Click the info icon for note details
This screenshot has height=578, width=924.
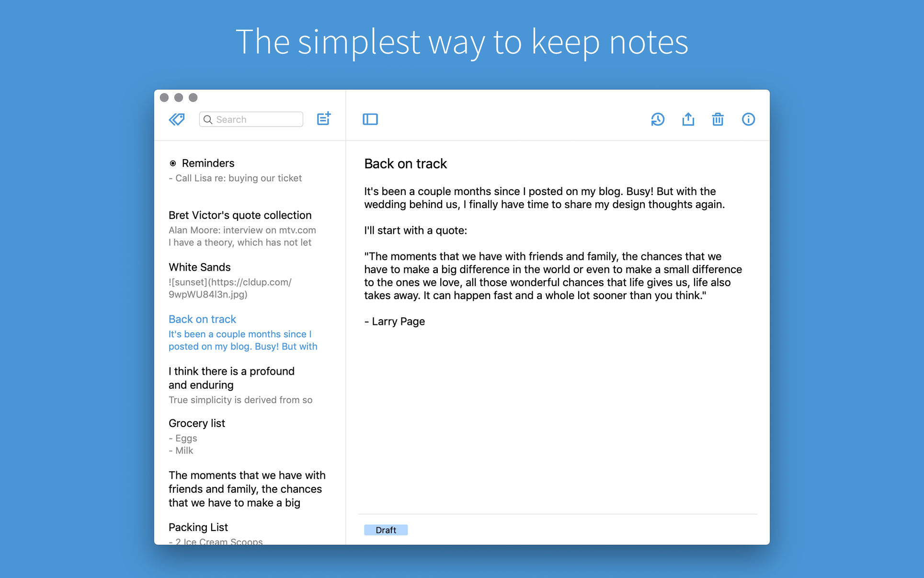click(x=748, y=120)
